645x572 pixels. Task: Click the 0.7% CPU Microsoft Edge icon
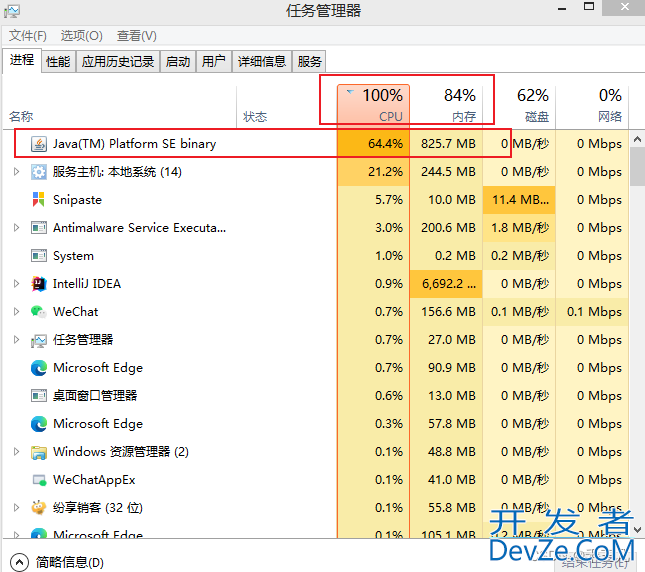pyautogui.click(x=39, y=368)
